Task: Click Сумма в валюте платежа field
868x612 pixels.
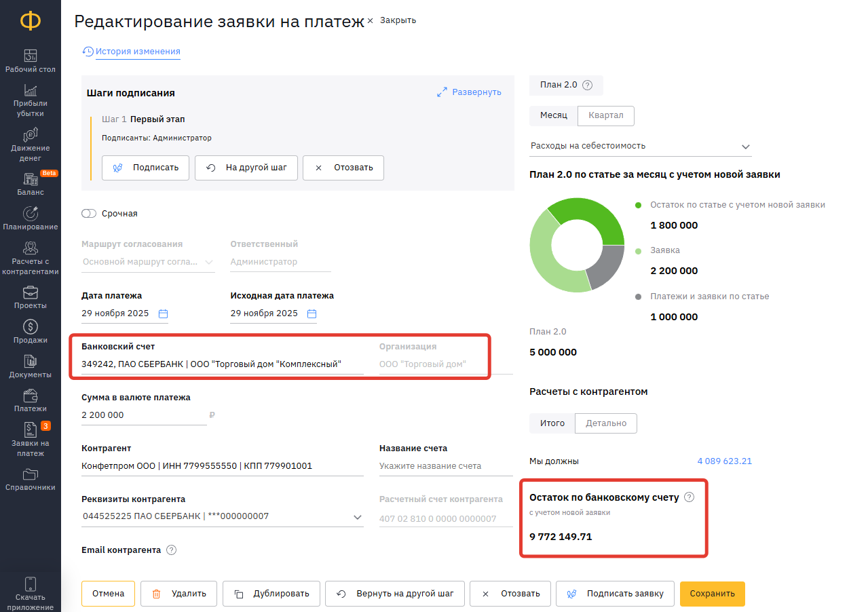Action: tap(143, 415)
